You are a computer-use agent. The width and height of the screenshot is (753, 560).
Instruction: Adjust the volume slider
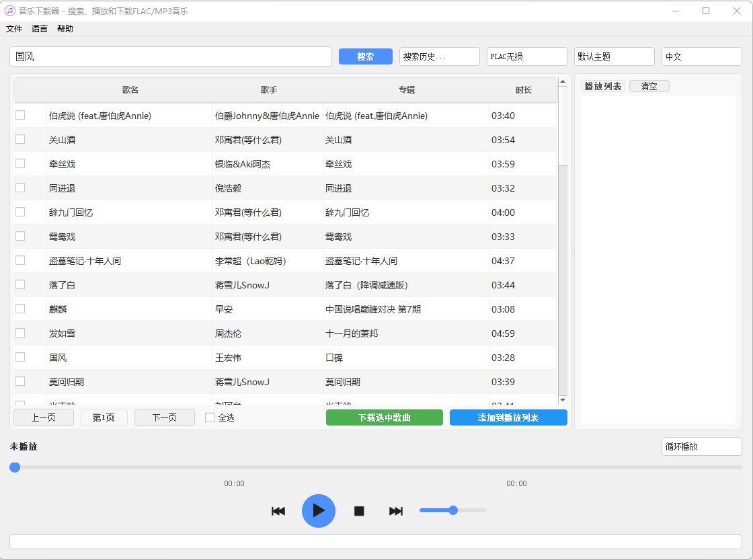(x=452, y=510)
